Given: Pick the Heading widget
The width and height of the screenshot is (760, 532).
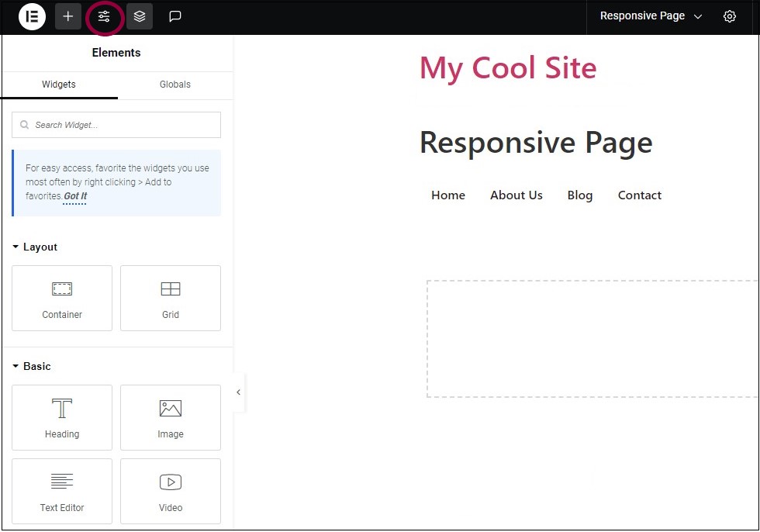Looking at the screenshot, I should 62,418.
